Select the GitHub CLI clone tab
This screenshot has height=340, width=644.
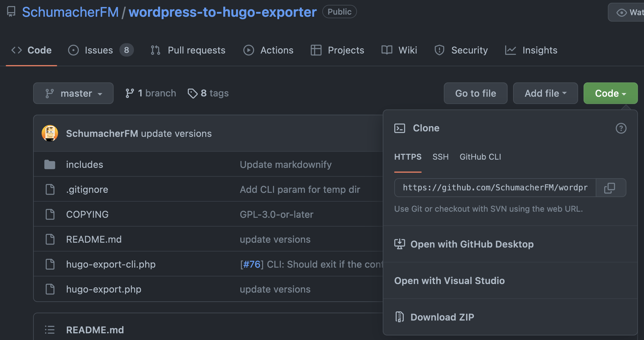coord(480,157)
